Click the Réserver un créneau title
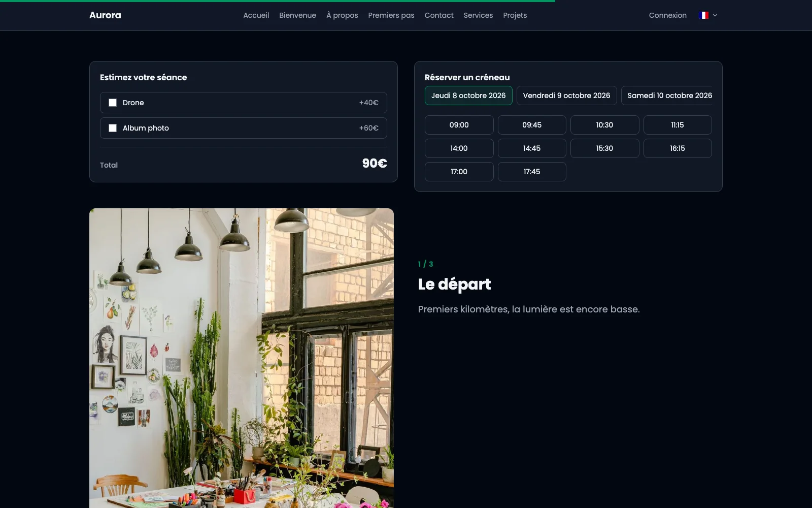 [467, 77]
